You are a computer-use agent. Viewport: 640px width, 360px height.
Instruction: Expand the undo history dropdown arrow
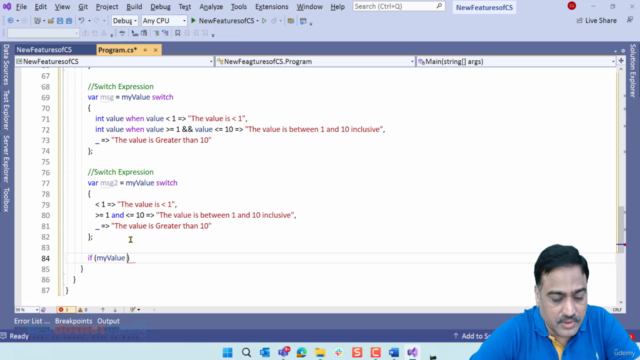pos(89,21)
